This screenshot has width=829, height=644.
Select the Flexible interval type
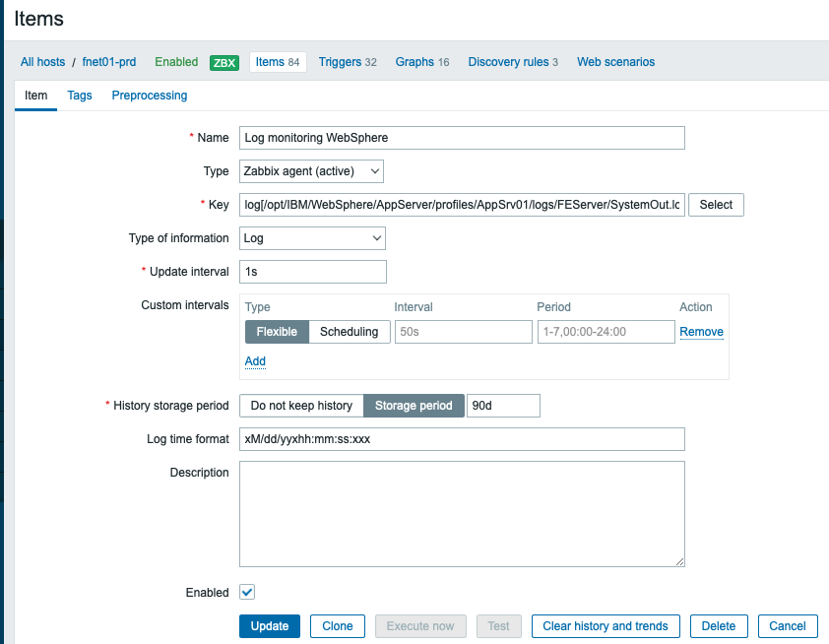[x=277, y=332]
